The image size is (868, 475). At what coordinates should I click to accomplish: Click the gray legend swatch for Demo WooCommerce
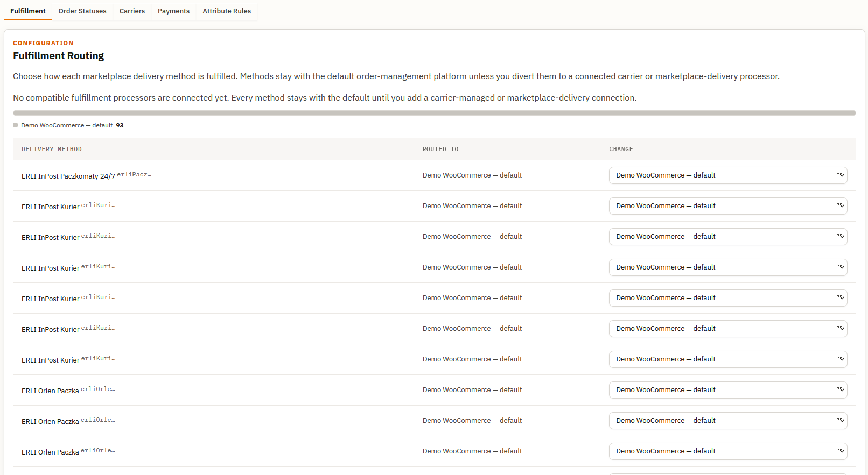(x=16, y=125)
